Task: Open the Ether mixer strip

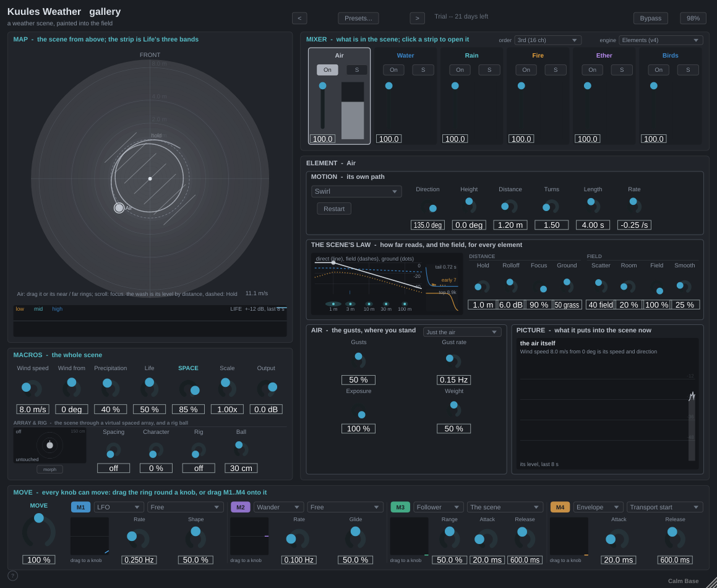Action: (x=604, y=96)
